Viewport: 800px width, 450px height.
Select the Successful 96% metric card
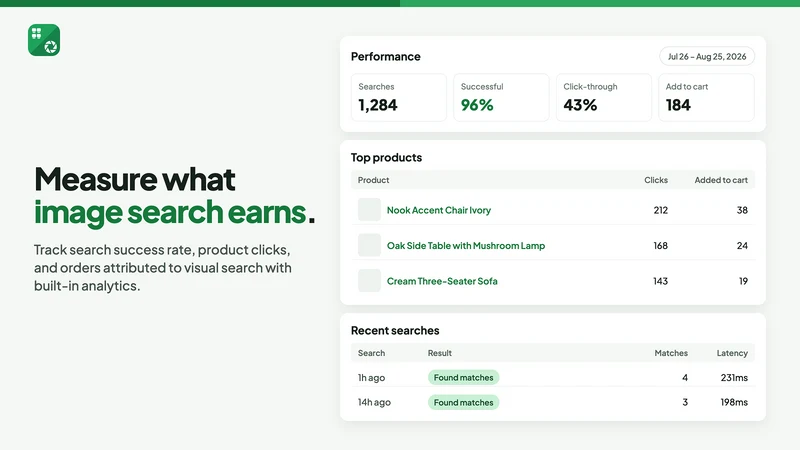pyautogui.click(x=501, y=97)
